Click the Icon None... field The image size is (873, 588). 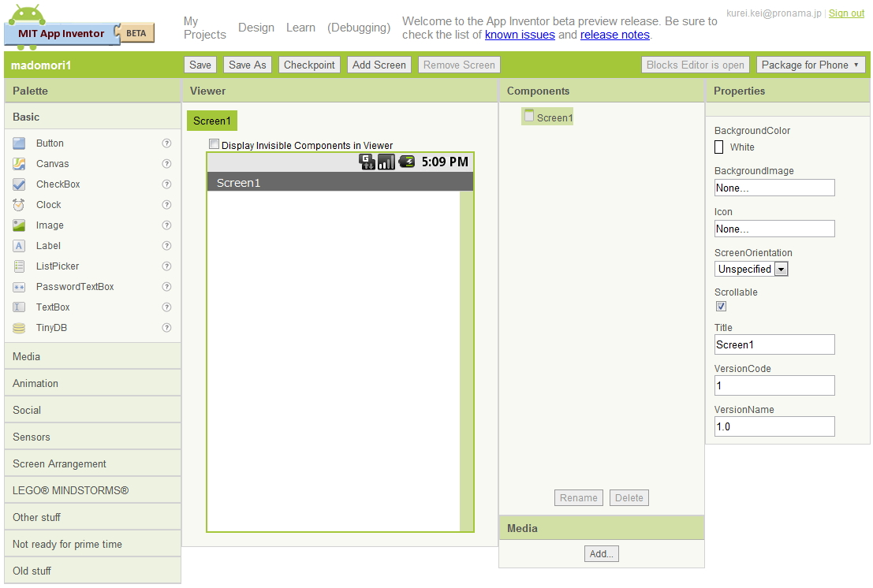pos(774,229)
